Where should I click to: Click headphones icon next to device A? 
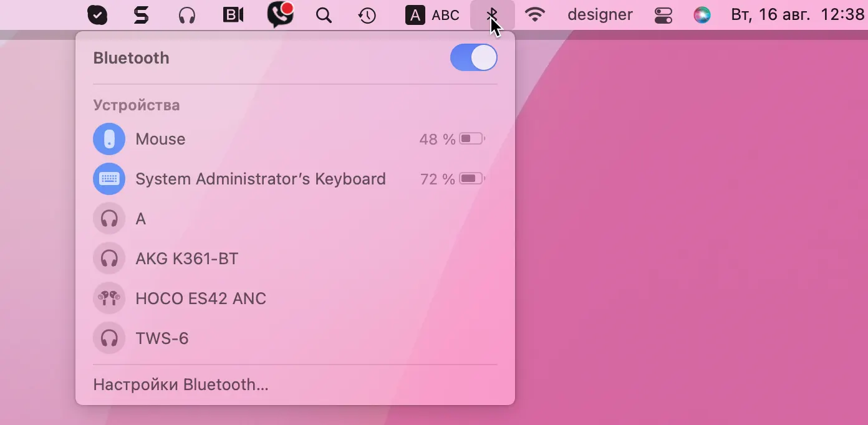109,219
